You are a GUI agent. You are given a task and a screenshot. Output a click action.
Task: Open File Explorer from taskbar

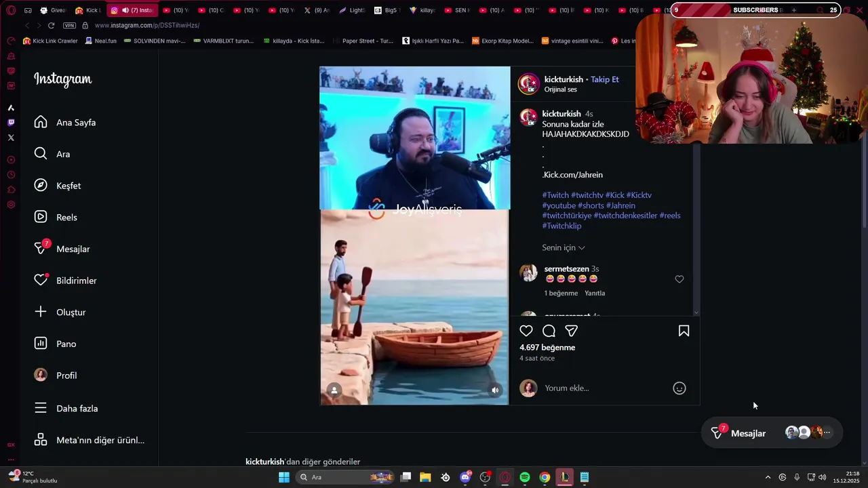point(425,477)
